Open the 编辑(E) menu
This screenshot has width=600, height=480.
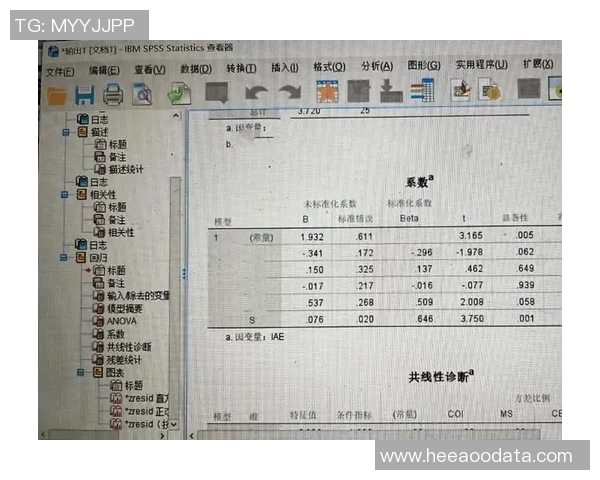[x=104, y=71]
